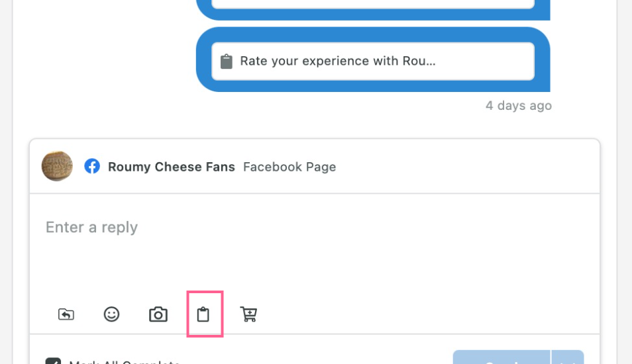Expand the send options dropdown arrow

(568, 357)
